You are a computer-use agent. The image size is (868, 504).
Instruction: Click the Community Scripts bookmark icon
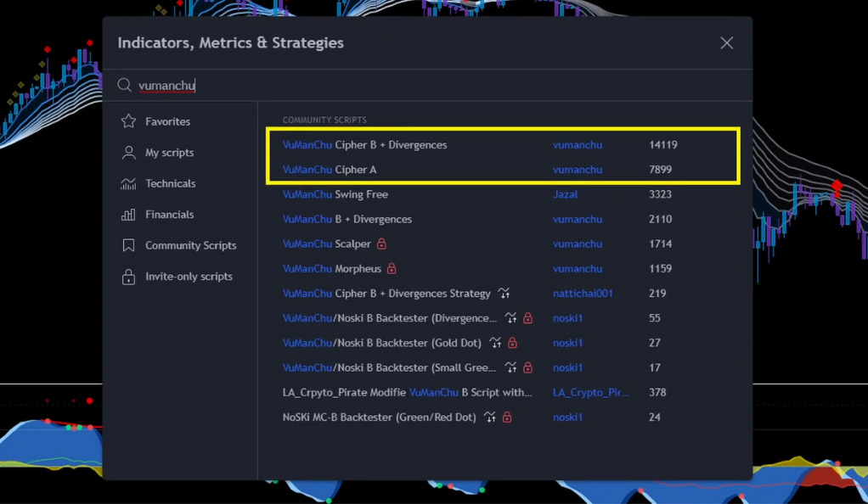coord(128,245)
